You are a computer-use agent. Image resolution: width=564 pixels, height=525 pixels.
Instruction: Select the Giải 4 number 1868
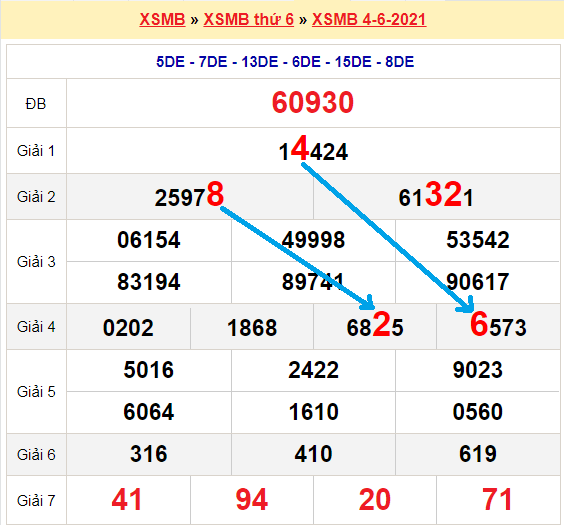tap(252, 328)
